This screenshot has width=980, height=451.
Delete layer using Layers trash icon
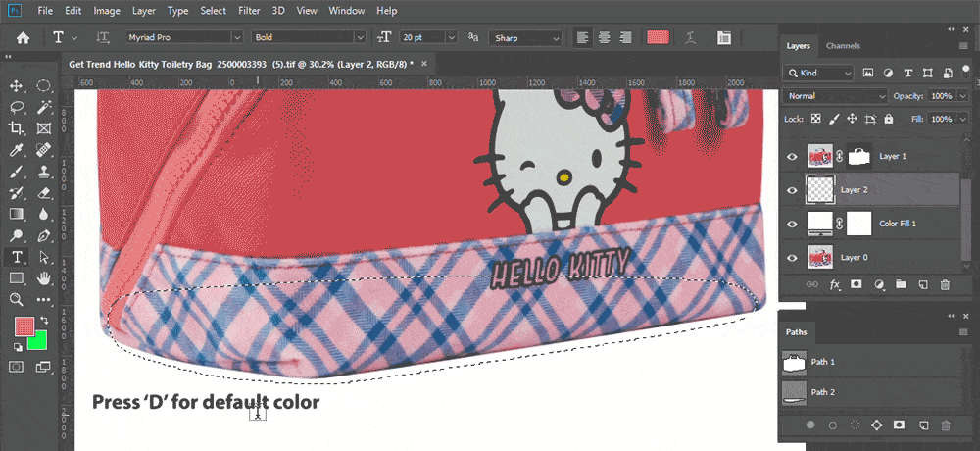[x=945, y=284]
